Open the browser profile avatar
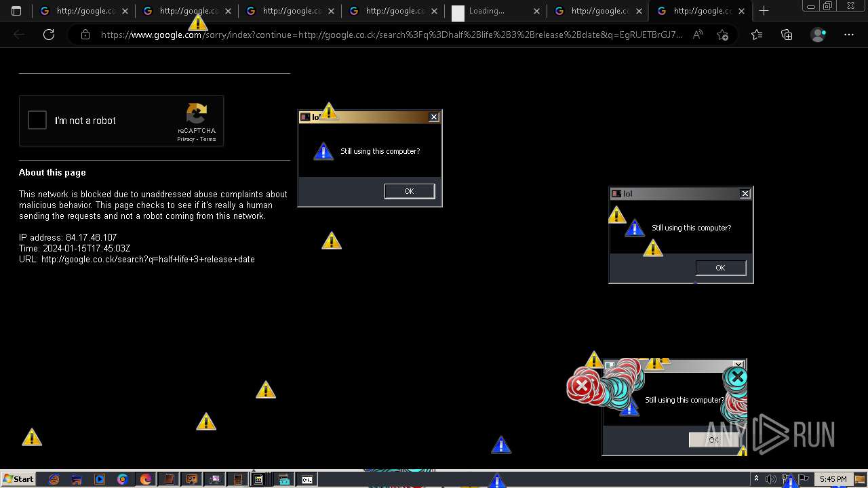 pyautogui.click(x=818, y=35)
